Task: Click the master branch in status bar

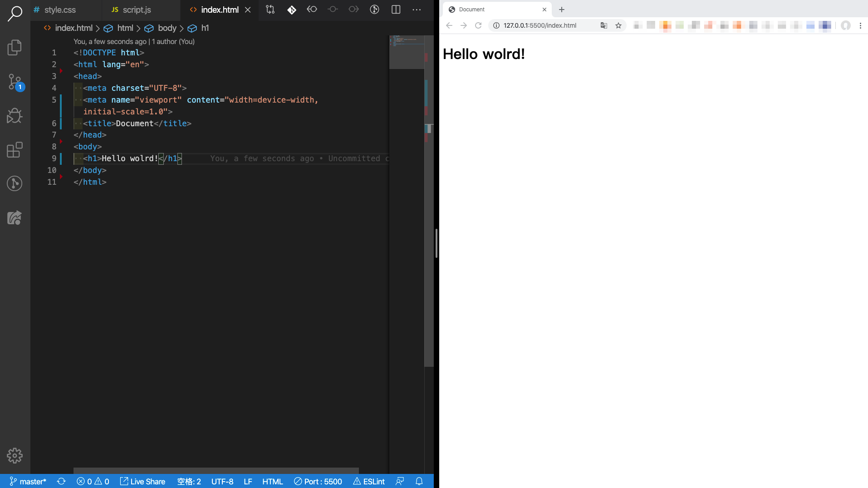Action: [x=28, y=481]
